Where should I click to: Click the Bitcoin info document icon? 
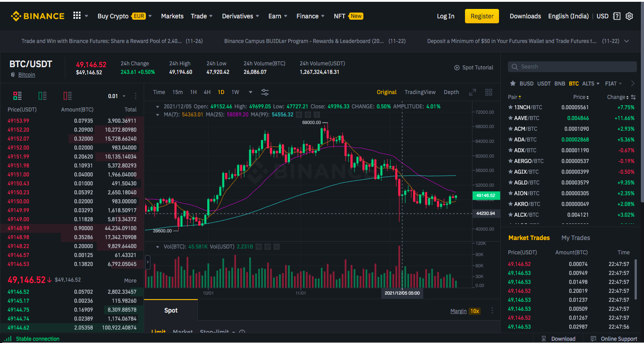pyautogui.click(x=13, y=75)
